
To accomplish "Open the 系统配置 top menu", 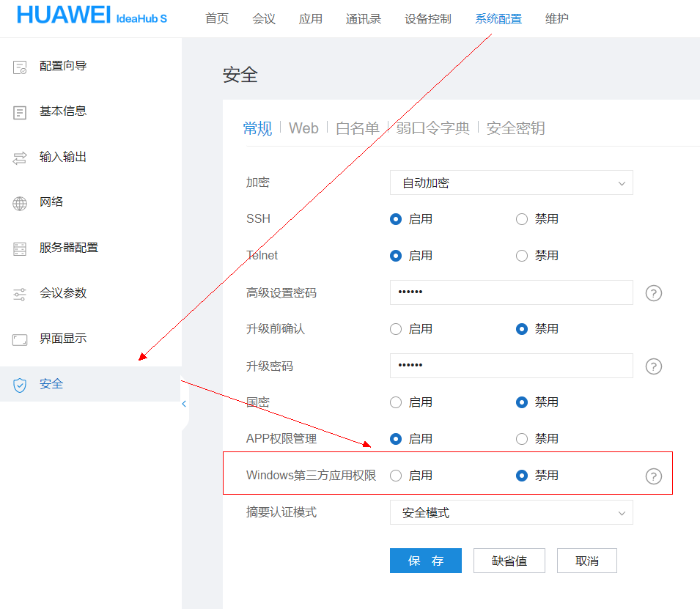I will click(498, 19).
